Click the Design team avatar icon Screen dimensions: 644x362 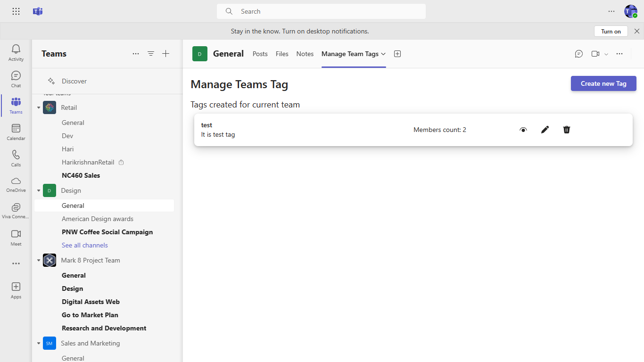pos(50,190)
